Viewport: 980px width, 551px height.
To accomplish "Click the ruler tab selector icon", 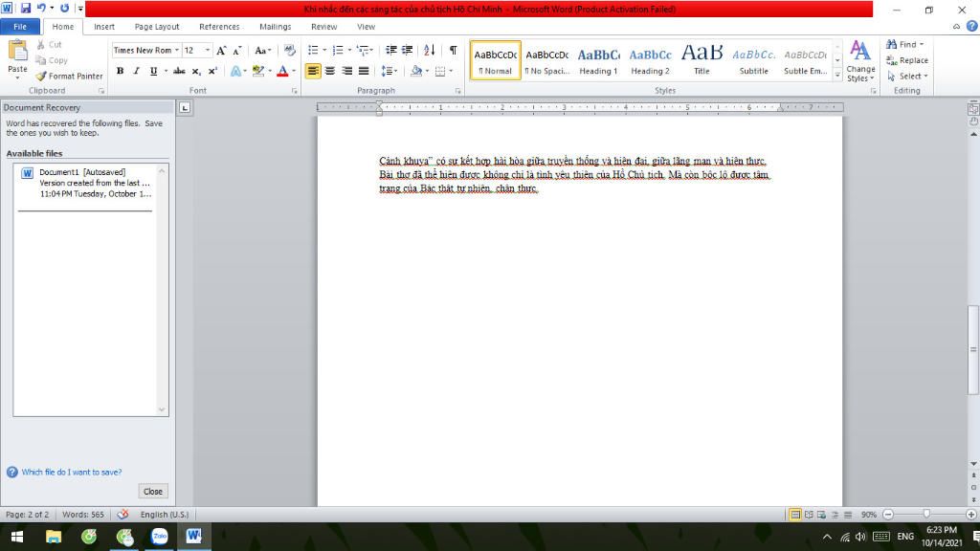I will (x=185, y=108).
